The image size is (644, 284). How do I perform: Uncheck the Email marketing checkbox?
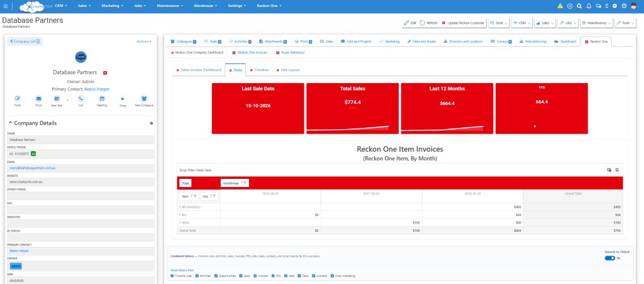pos(333,276)
